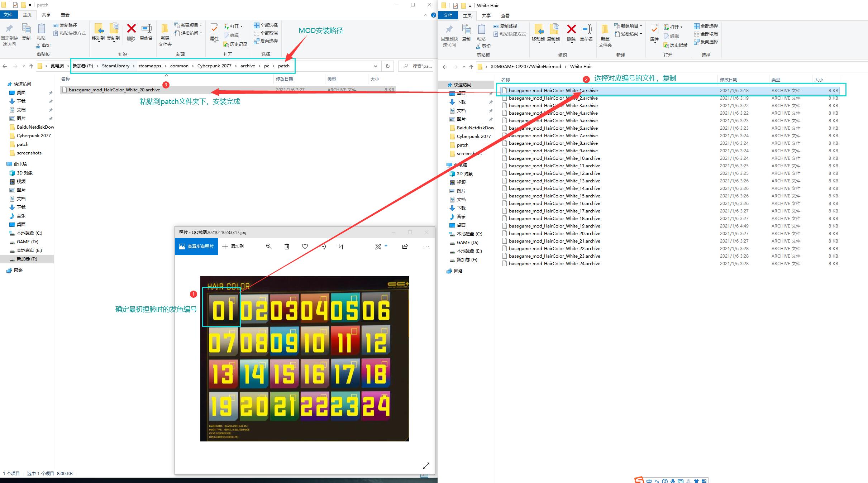Open Easy access dropdown in patch window
This screenshot has width=868, height=483.
[x=201, y=33]
